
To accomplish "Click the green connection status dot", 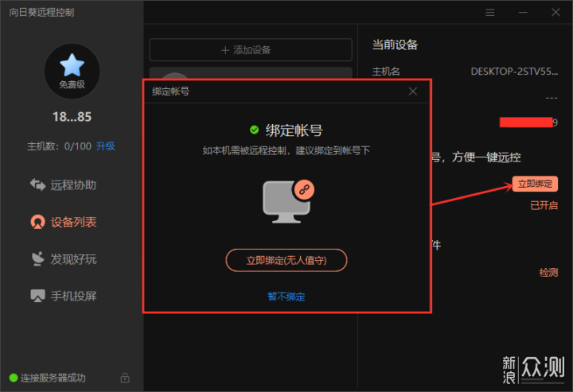I will click(14, 378).
